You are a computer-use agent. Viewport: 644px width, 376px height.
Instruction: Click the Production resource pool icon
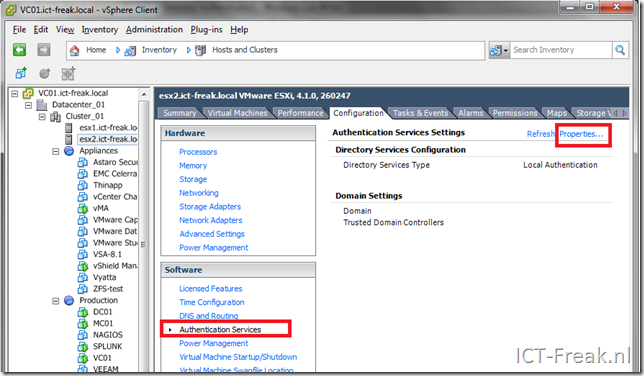click(x=69, y=300)
